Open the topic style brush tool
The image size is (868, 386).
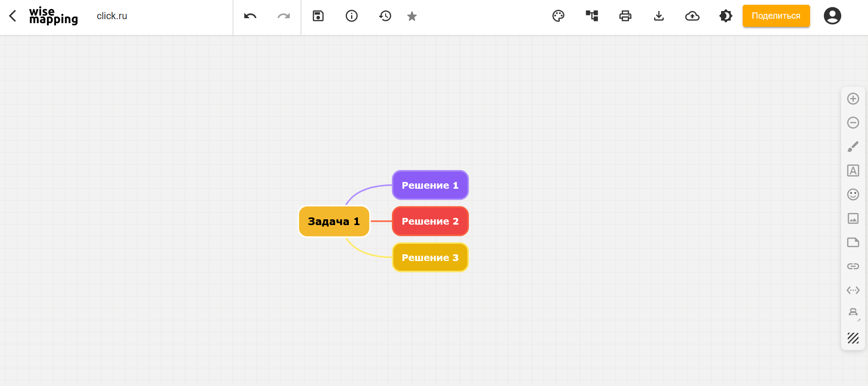pos(853,147)
